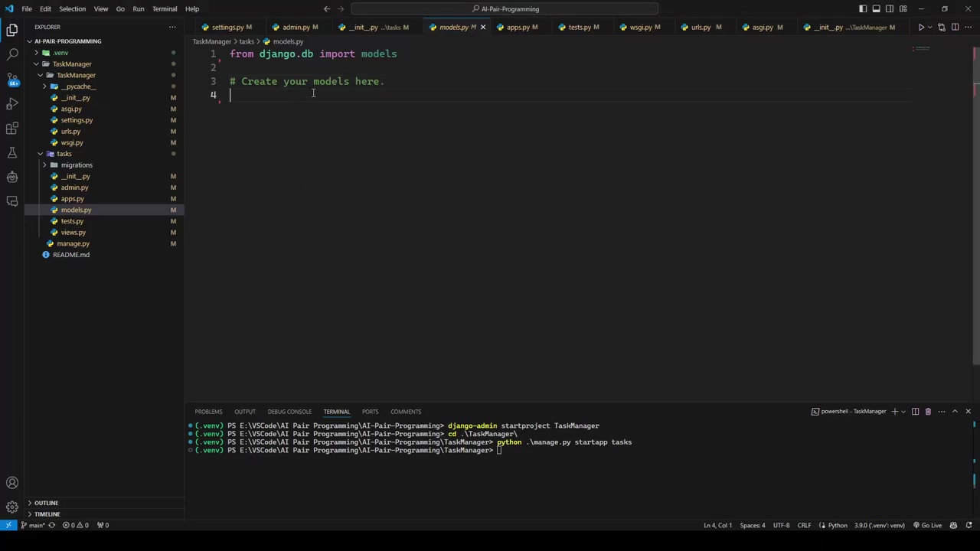Open the changes compare icon in editor toolbar
The width and height of the screenshot is (980, 551).
pos(942,28)
